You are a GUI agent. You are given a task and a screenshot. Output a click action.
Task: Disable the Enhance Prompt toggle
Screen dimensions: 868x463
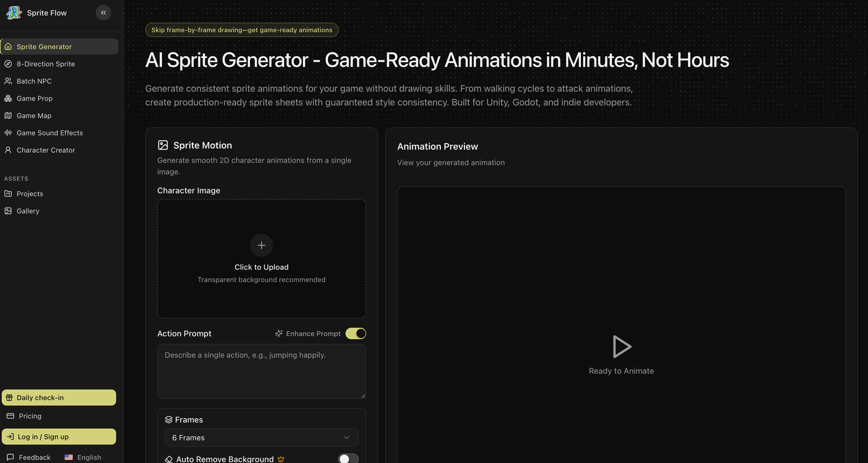[356, 333]
